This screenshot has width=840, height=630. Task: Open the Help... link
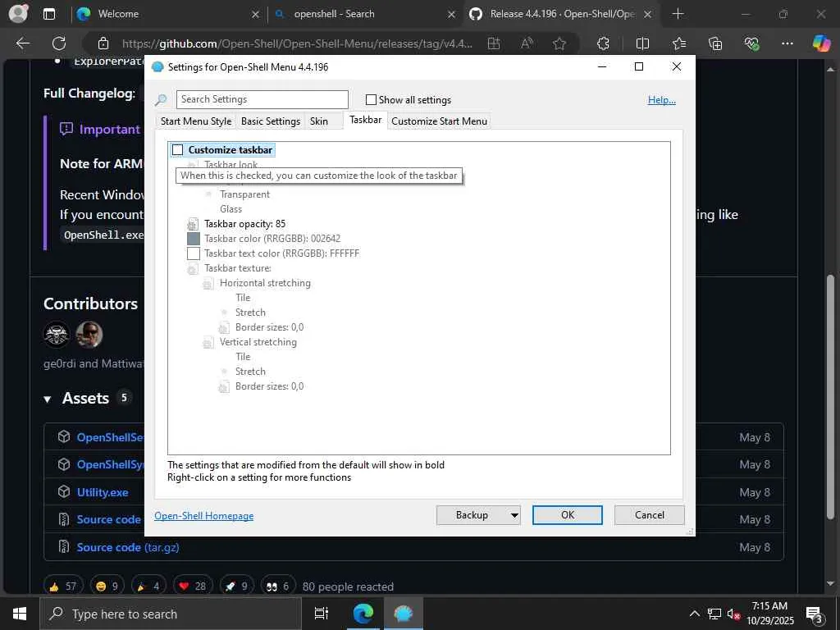(662, 99)
